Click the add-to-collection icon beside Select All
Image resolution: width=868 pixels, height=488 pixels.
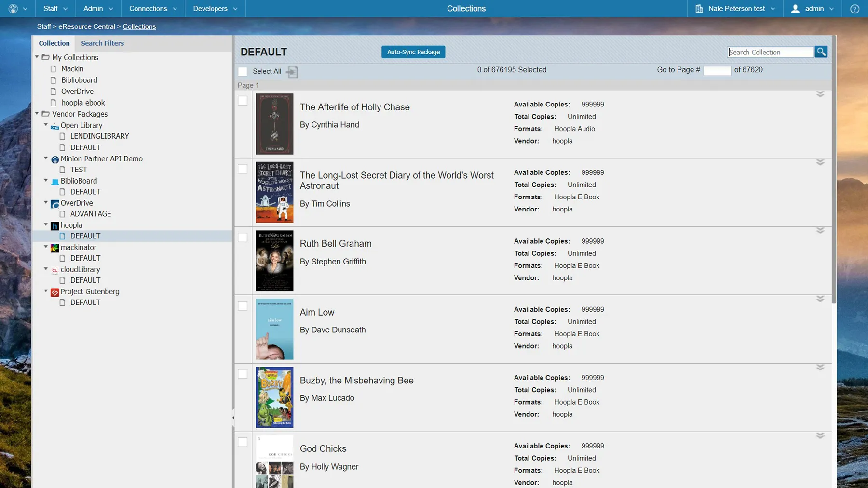tap(292, 72)
